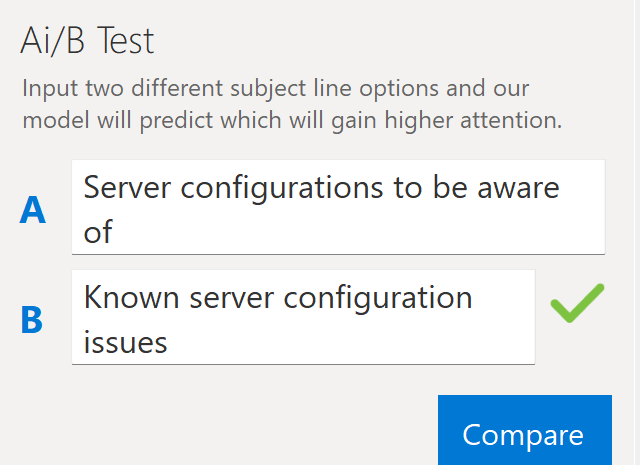Focus the subject line A input field
The height and width of the screenshot is (465, 640).
[338, 207]
